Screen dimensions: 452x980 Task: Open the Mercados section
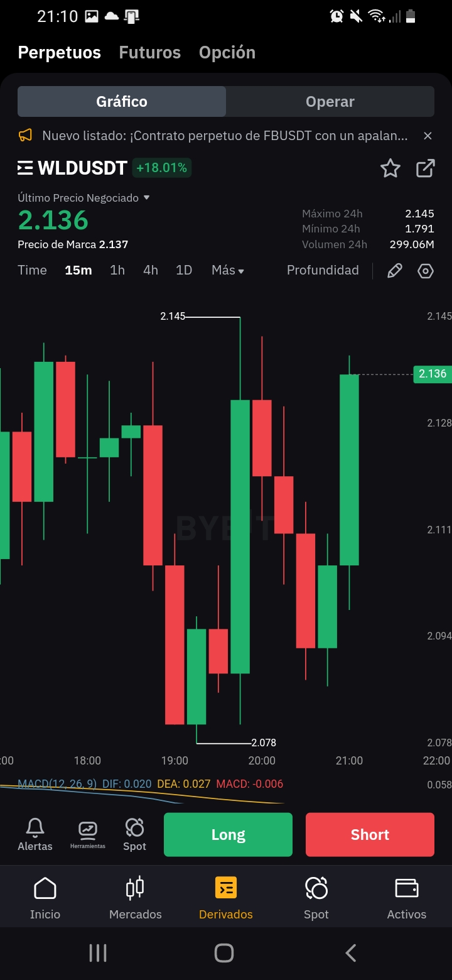pos(136,898)
